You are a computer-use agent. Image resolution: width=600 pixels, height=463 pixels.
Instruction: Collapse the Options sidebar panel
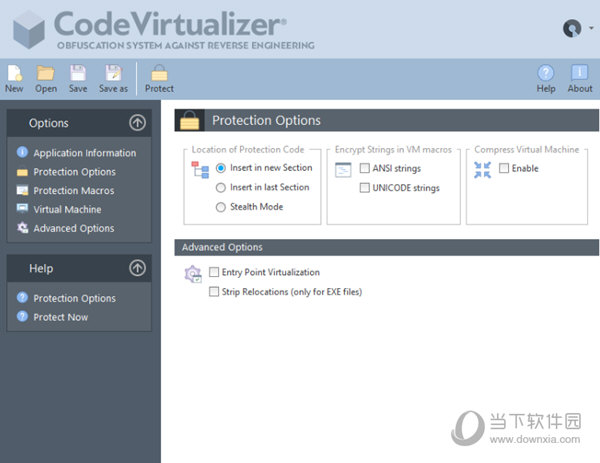click(x=137, y=123)
